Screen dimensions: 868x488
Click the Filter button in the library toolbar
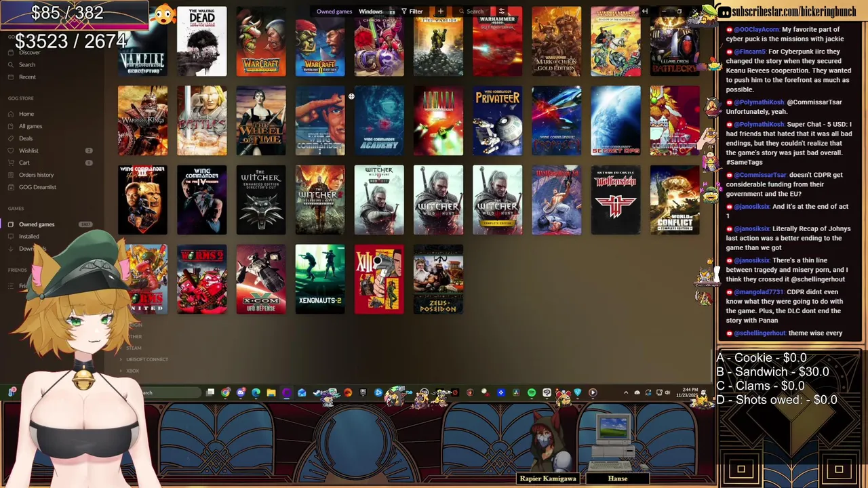(x=412, y=11)
